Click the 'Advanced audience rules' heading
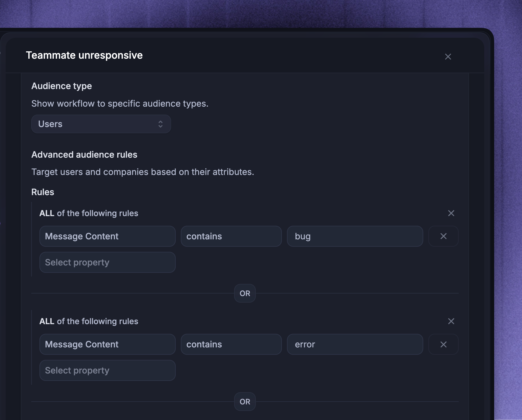Screen dimensions: 522x420 click(x=84, y=155)
